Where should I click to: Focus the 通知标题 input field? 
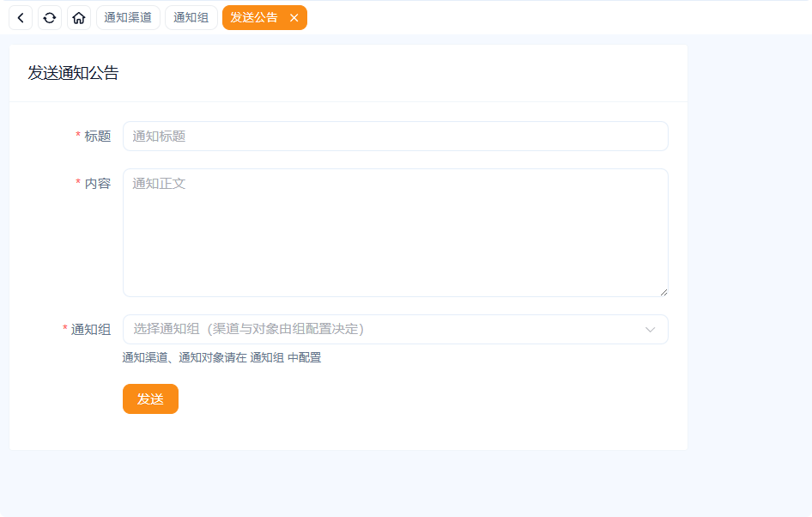[395, 137]
